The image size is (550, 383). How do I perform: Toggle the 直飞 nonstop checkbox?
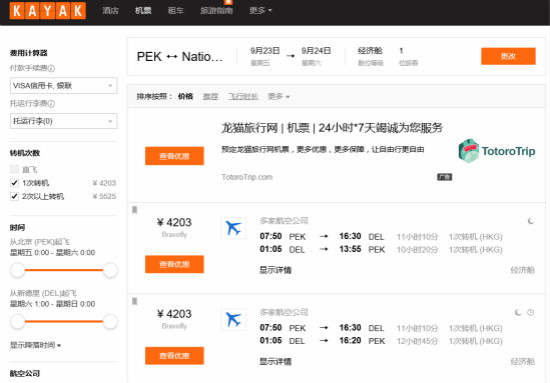point(14,169)
